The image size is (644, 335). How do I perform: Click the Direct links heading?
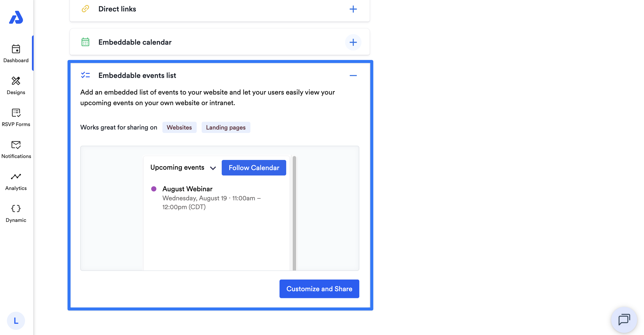(x=117, y=9)
